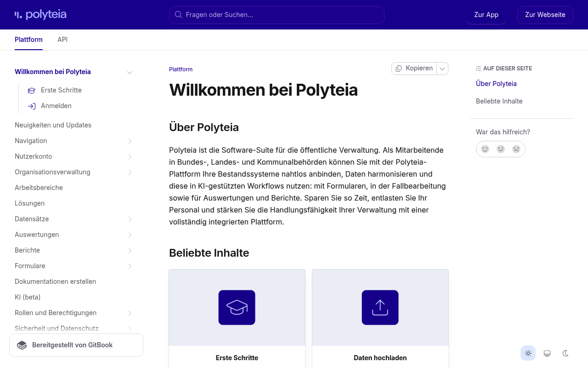Click the Über Polyteia heading
The width and height of the screenshot is (588, 368).
pos(204,127)
